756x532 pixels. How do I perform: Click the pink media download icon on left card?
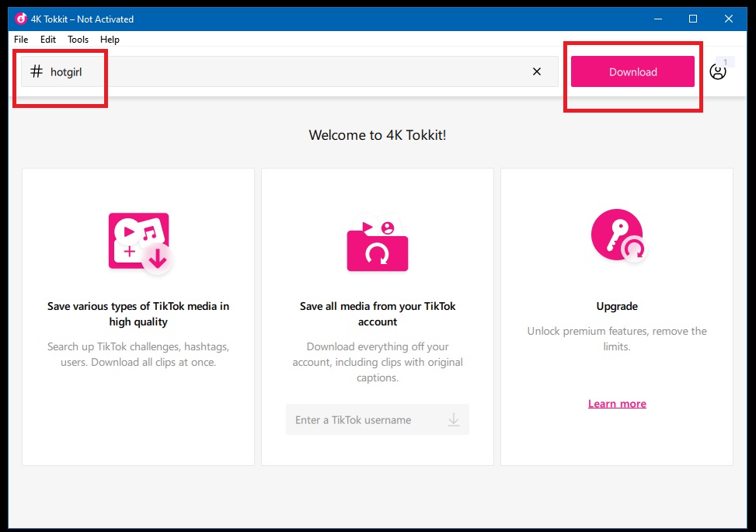[138, 243]
